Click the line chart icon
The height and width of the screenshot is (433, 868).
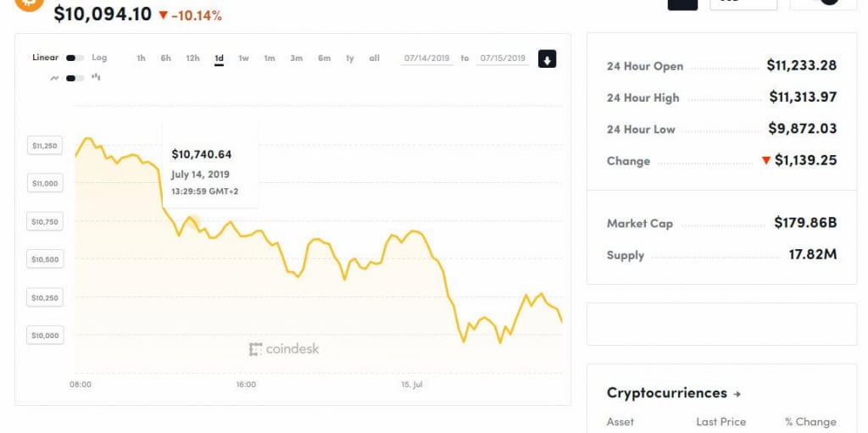54,78
